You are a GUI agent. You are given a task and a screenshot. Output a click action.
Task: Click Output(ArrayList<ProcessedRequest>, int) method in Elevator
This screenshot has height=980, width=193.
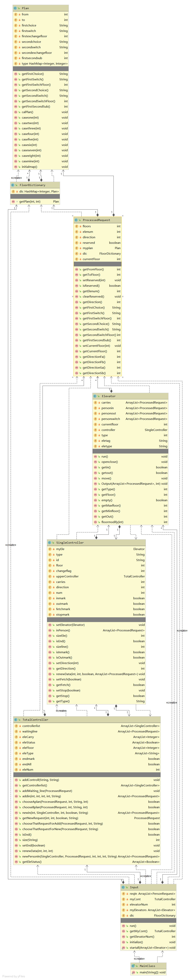pos(130,484)
